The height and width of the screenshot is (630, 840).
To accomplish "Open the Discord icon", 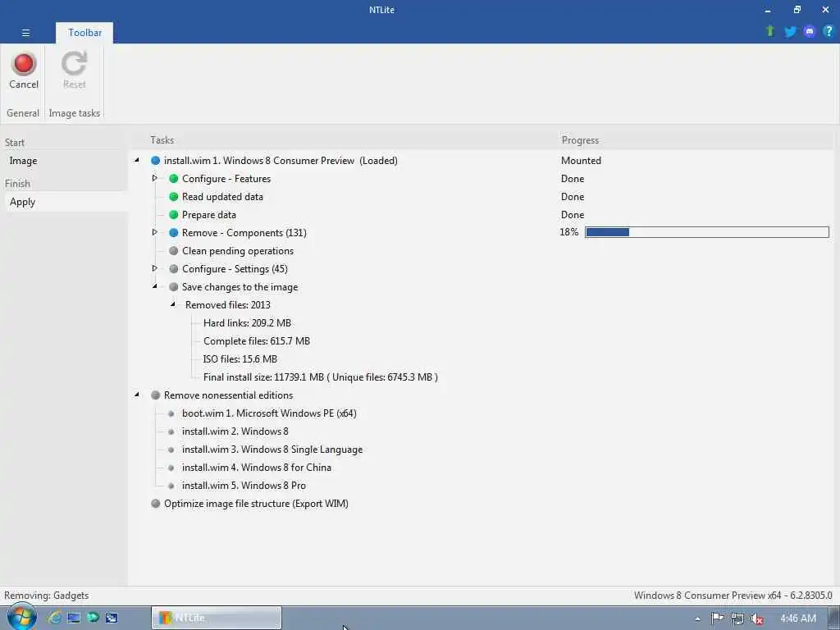I will point(809,32).
